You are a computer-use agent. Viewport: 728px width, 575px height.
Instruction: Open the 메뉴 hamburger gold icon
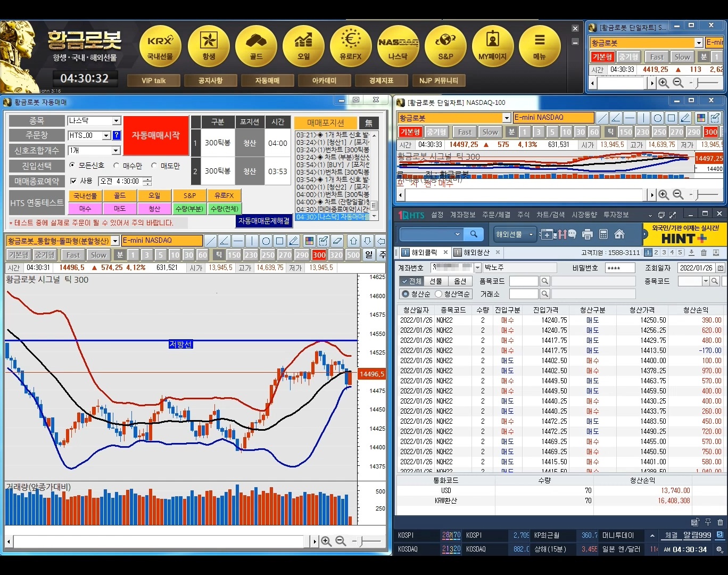[540, 46]
